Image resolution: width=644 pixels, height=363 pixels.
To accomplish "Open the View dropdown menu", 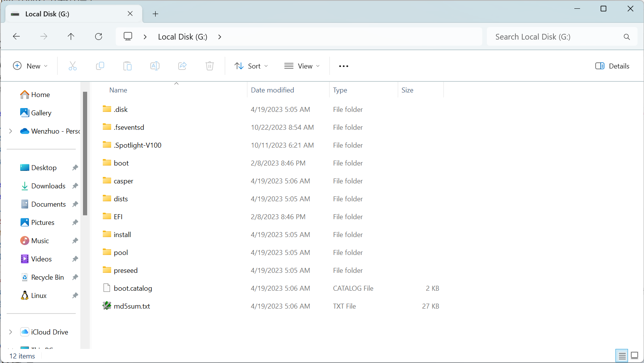I will click(x=302, y=66).
